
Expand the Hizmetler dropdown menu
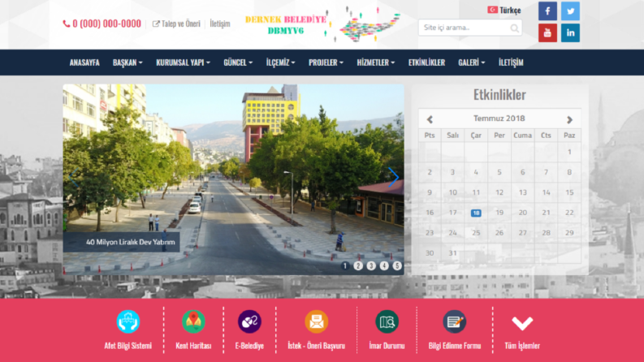[x=375, y=62]
